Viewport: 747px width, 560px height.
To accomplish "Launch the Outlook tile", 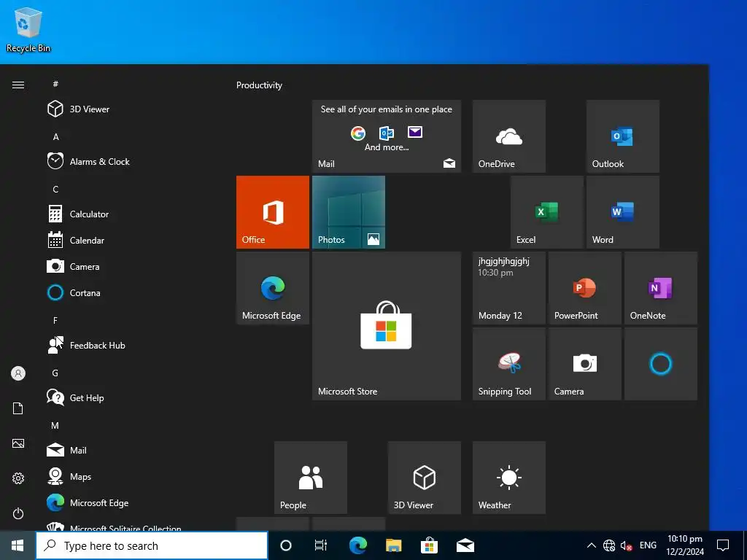I will point(623,136).
